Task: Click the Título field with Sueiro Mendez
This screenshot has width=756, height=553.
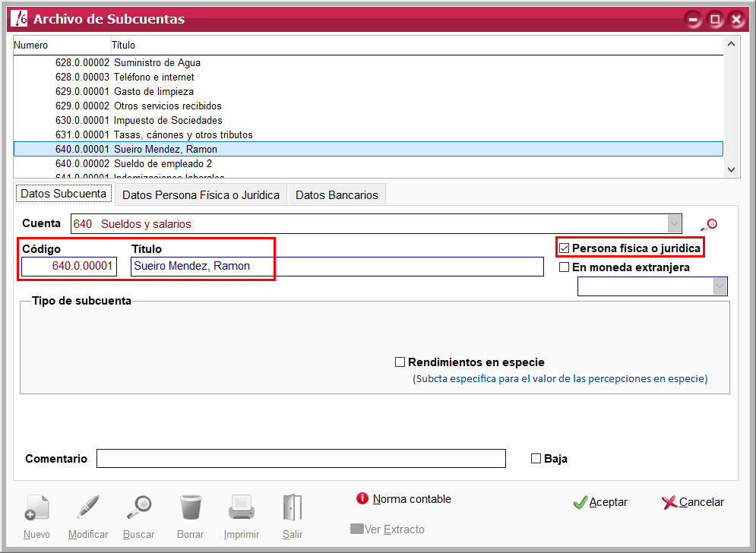Action: click(337, 266)
